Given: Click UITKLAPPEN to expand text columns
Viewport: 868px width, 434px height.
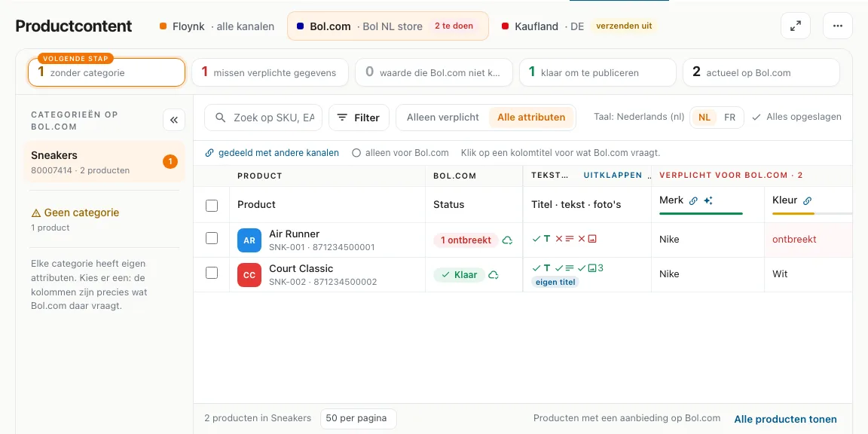Looking at the screenshot, I should [x=613, y=176].
